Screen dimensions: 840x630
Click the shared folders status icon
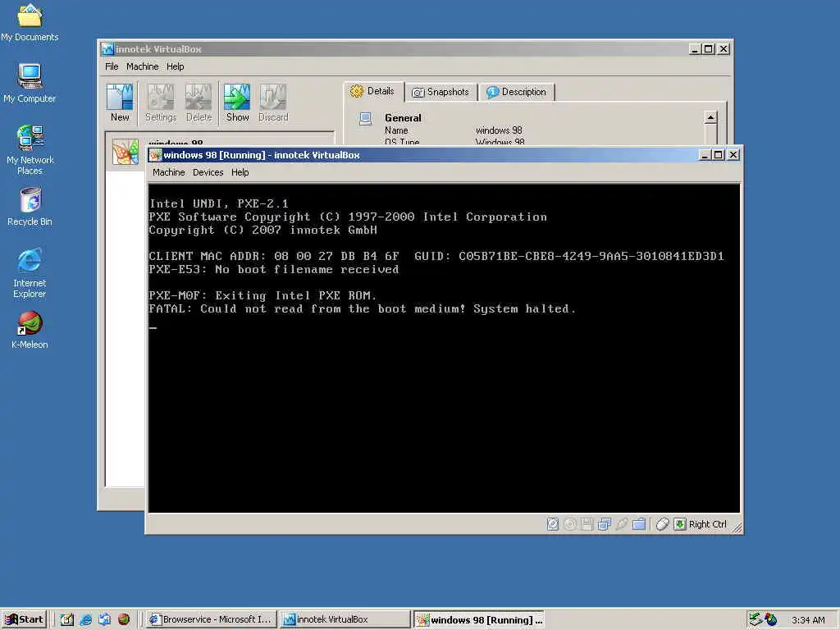(638, 524)
